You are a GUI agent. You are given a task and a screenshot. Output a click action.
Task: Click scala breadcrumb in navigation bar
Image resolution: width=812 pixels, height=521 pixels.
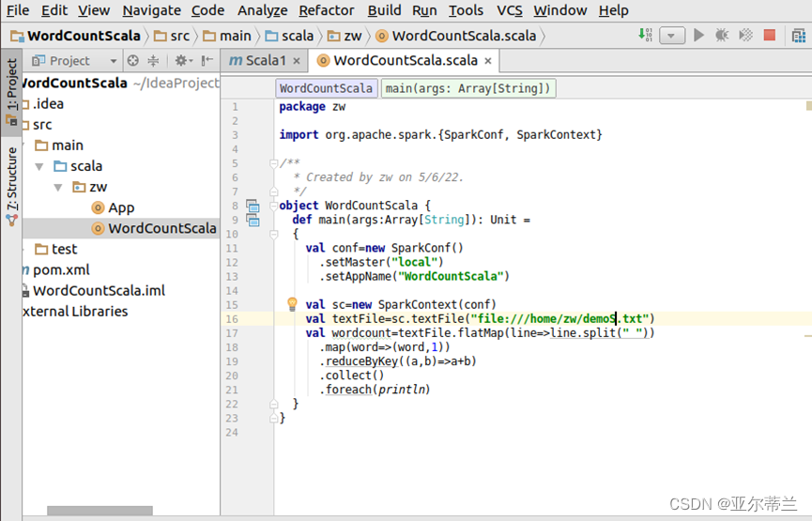click(289, 36)
